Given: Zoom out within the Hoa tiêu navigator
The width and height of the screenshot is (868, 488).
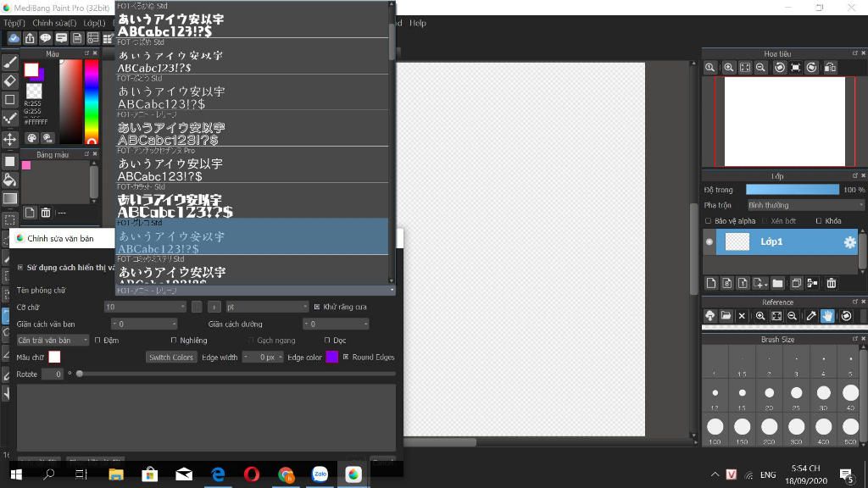Looking at the screenshot, I should (760, 68).
